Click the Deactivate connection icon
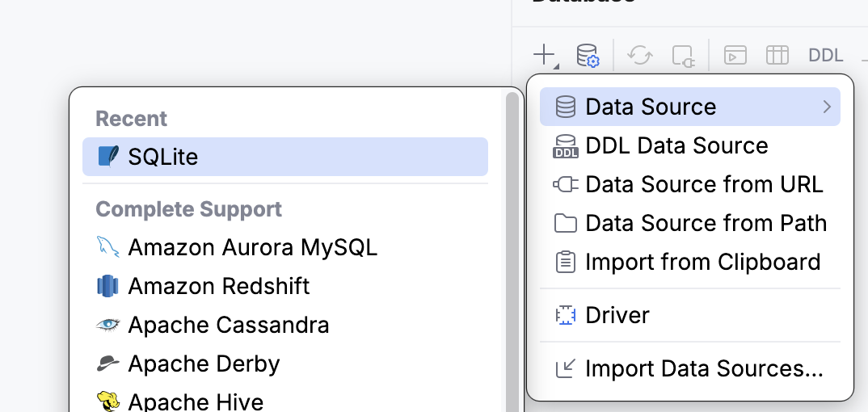This screenshot has height=412, width=868. [683, 56]
